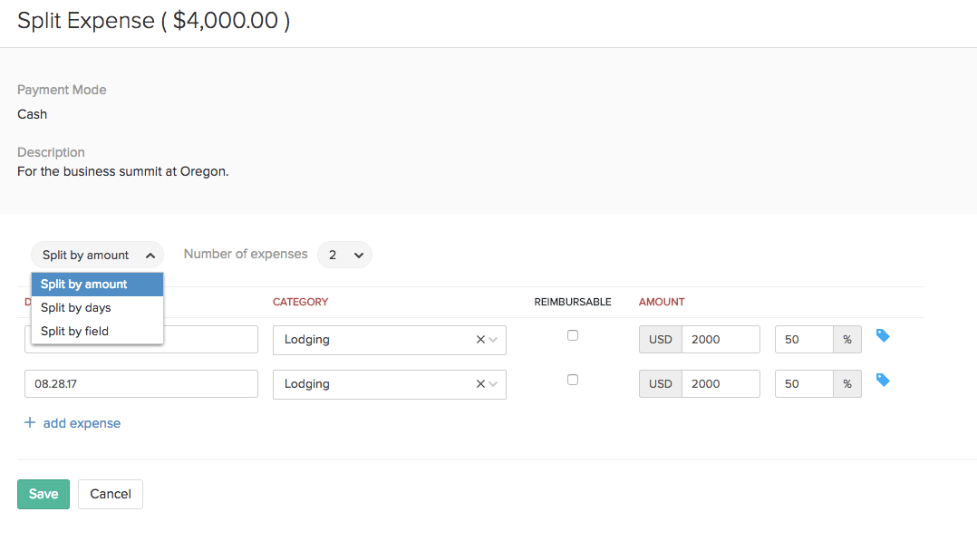
Task: Save the split expense
Action: pyautogui.click(x=44, y=494)
